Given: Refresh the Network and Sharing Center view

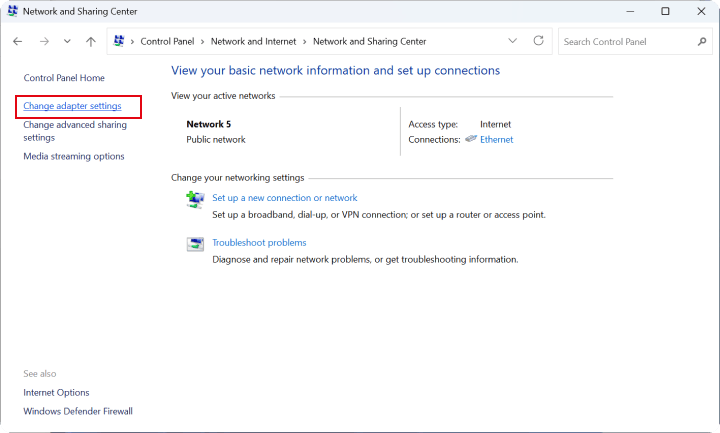Looking at the screenshot, I should click(x=539, y=41).
